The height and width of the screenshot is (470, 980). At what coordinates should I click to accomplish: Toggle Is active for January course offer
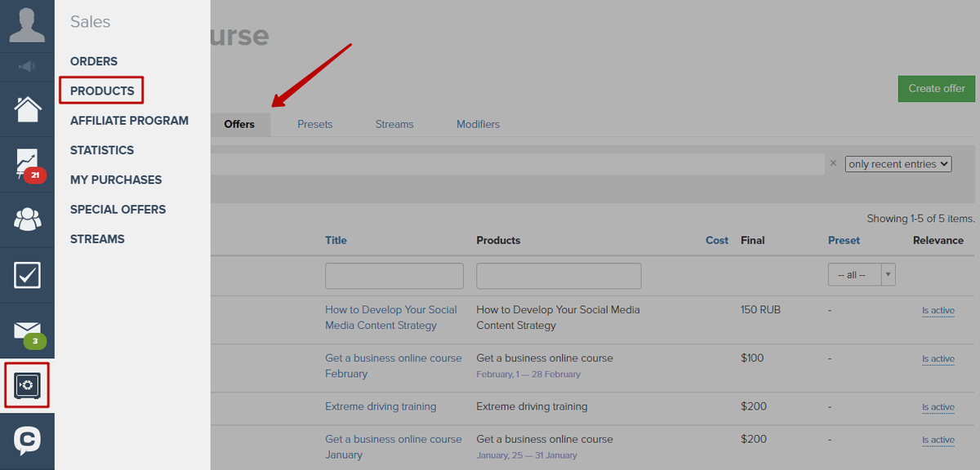coord(938,439)
